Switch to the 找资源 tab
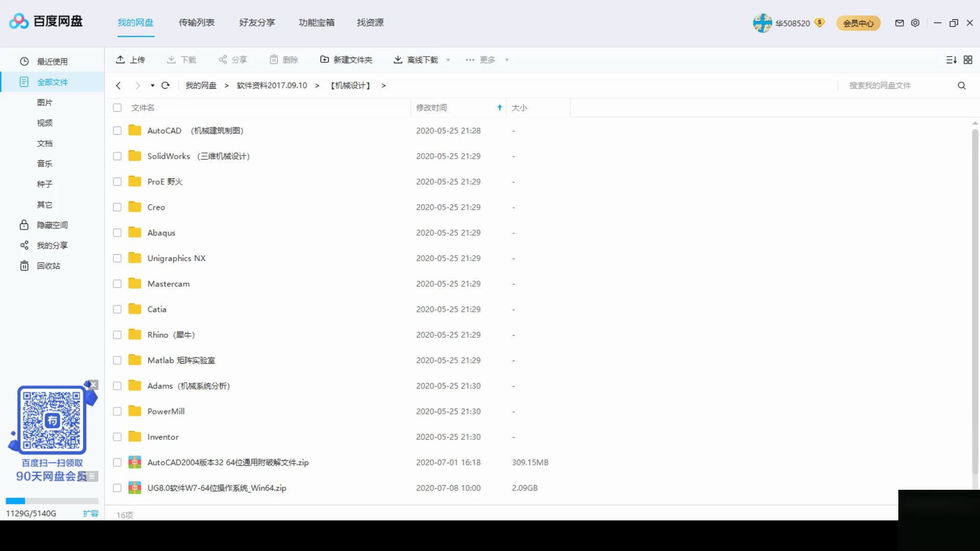This screenshot has width=980, height=551. pos(371,22)
